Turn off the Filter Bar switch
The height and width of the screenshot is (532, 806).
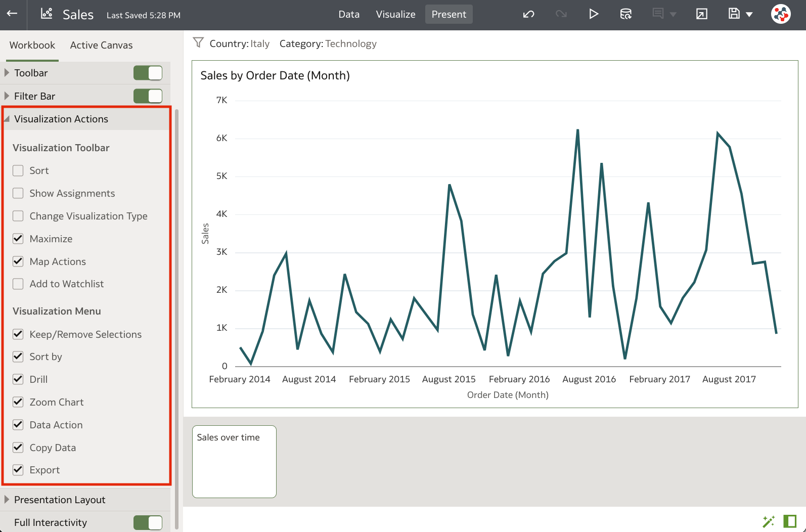(148, 96)
